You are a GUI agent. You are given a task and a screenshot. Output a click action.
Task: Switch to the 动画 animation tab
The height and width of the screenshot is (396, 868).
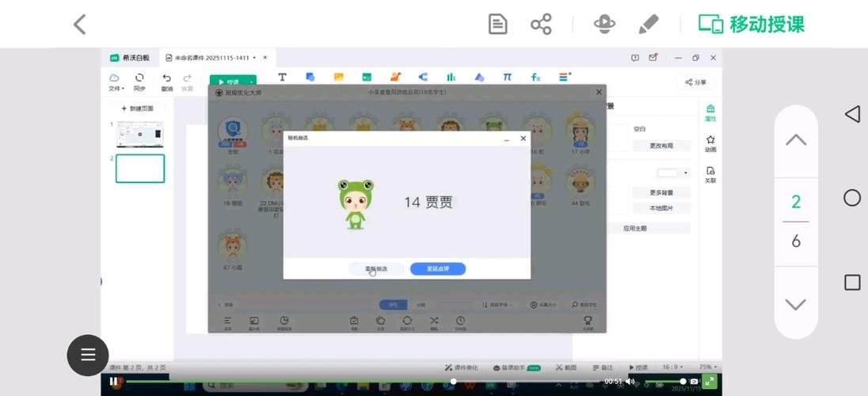coord(710,143)
